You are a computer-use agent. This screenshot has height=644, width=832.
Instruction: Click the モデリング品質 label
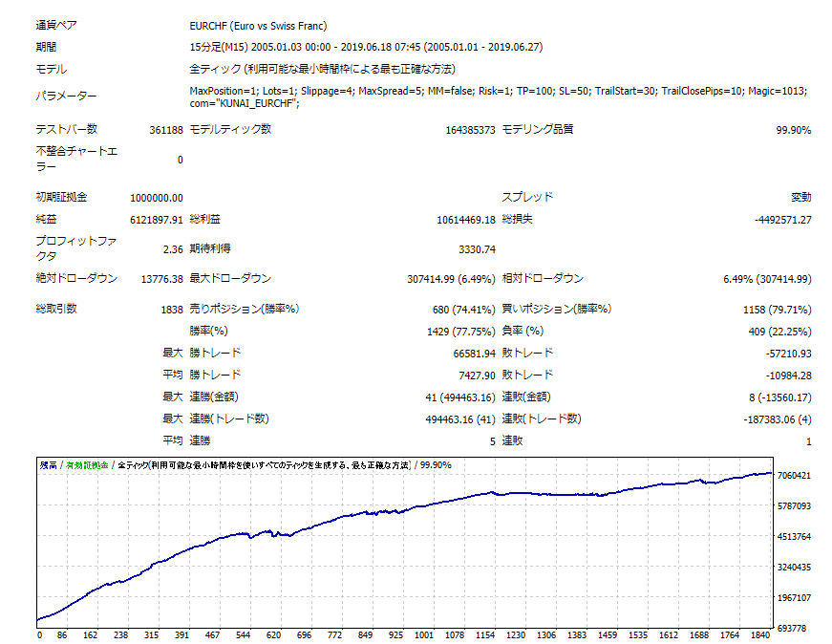click(x=538, y=129)
